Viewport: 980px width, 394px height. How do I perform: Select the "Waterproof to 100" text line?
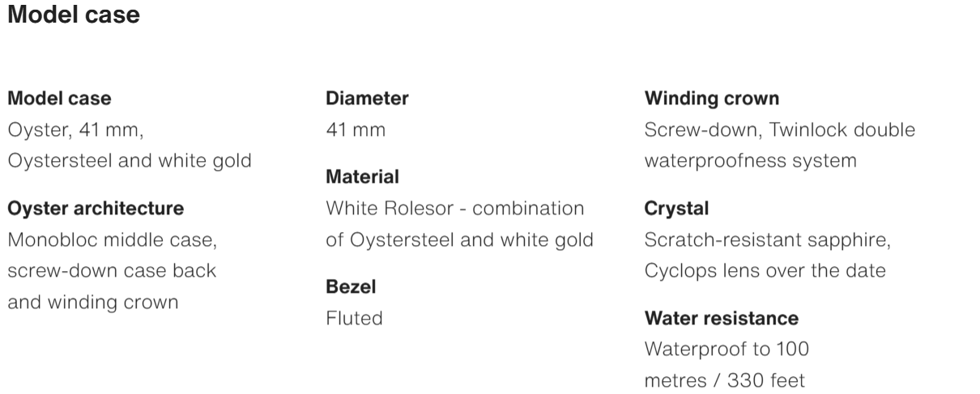[x=726, y=349]
